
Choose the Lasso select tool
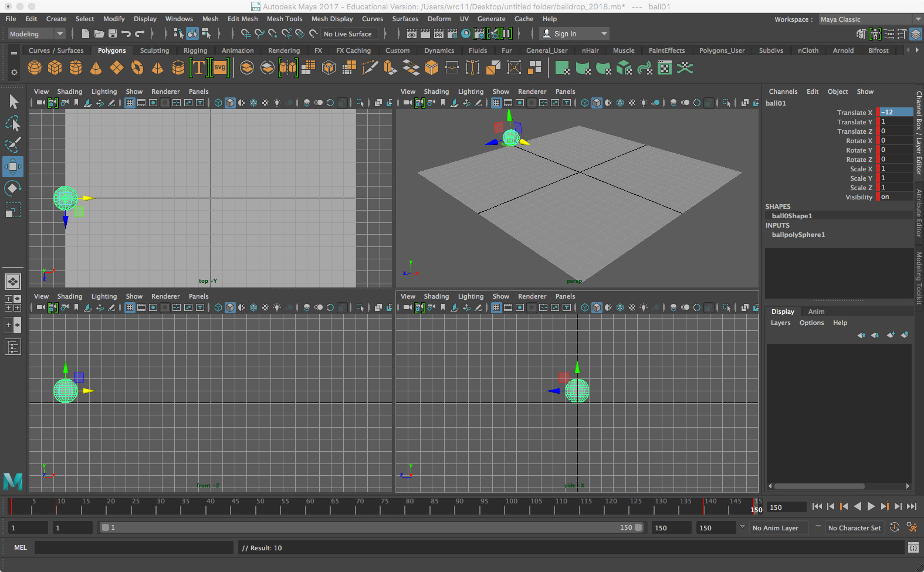point(12,123)
